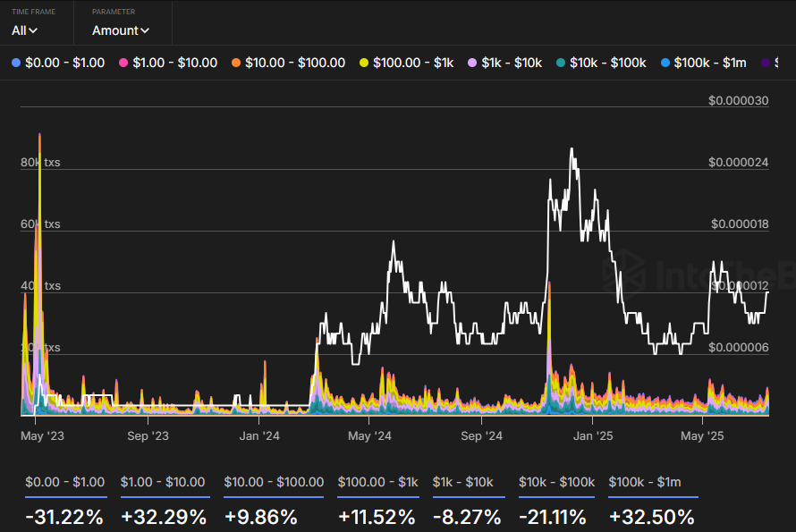The height and width of the screenshot is (532, 796).
Task: Toggle the $10.00 - $100.00 legend series
Action: [x=288, y=63]
